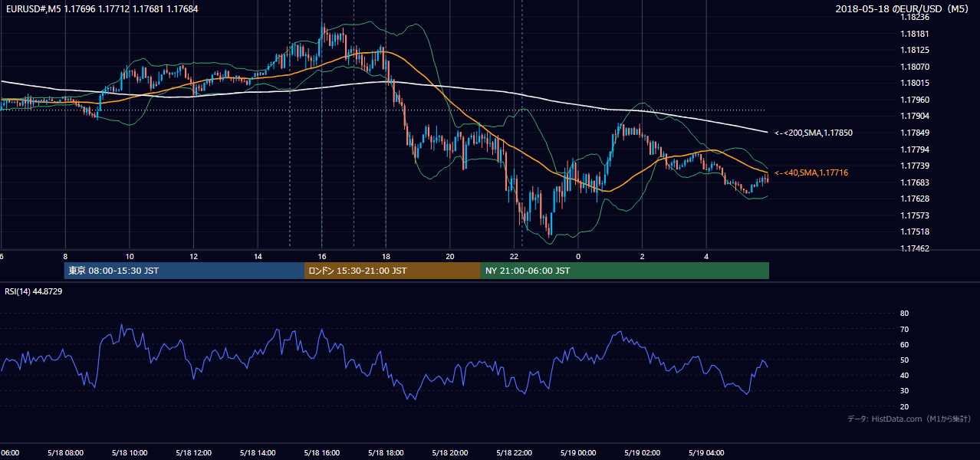This screenshot has height=460, width=980.
Task: Click the 5/18 14:00 time label
Action: (257, 452)
